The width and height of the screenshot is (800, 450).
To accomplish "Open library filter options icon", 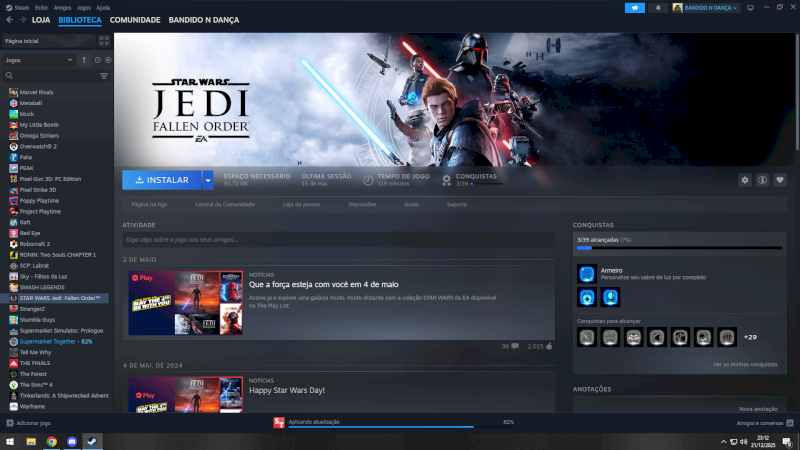I will click(104, 75).
